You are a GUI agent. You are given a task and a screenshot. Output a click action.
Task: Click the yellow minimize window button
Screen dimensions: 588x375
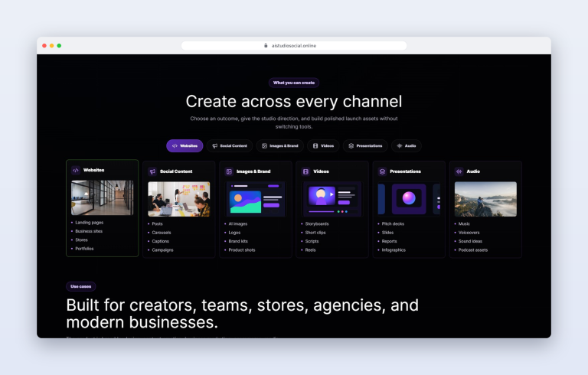click(x=52, y=46)
